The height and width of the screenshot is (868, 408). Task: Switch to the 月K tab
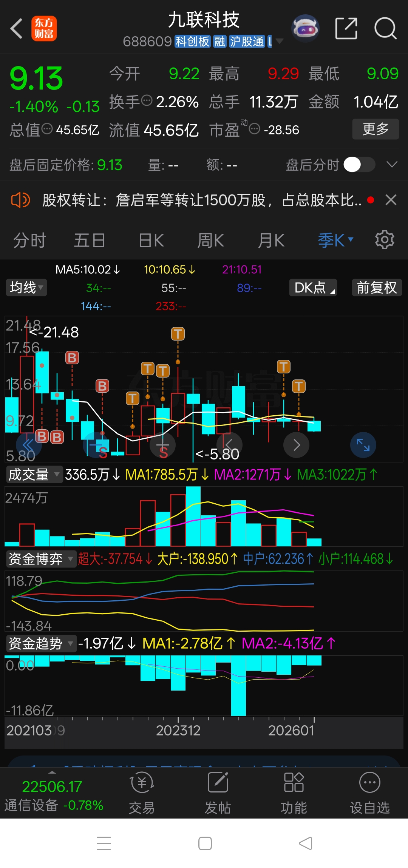(x=271, y=240)
